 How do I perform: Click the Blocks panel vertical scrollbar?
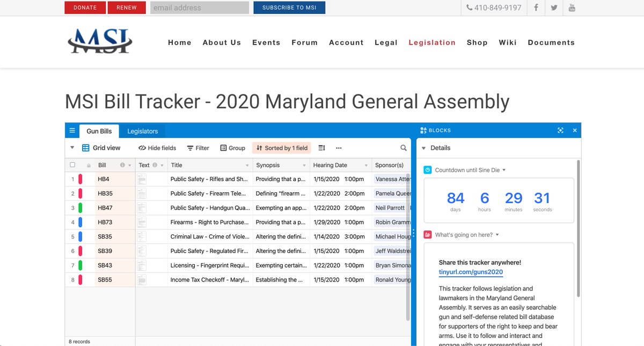click(578, 228)
